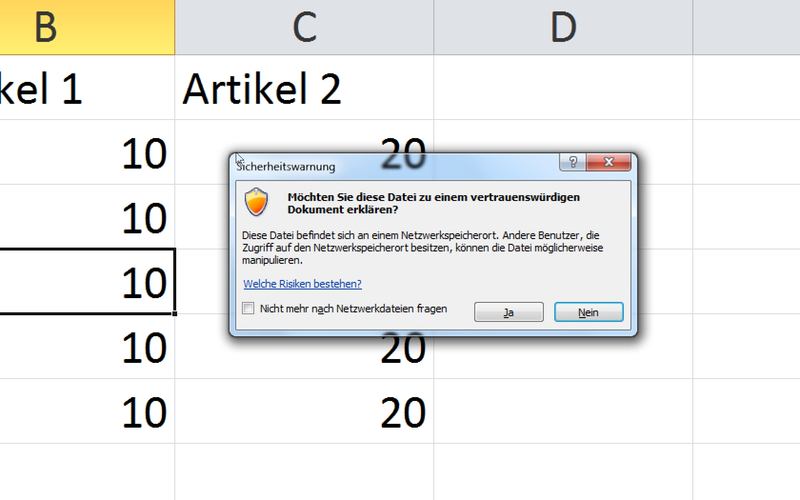
Task: Open the "Welche Risiken bestehen?" link
Action: click(302, 284)
